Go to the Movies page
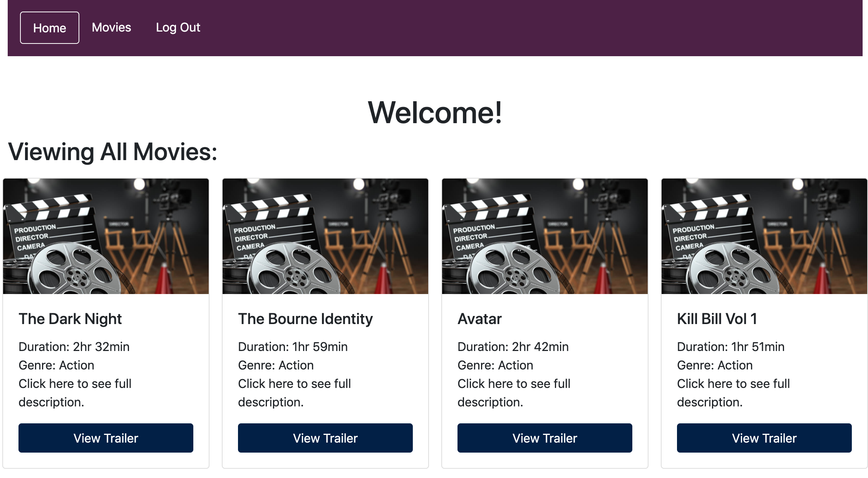The height and width of the screenshot is (478, 868). (111, 27)
